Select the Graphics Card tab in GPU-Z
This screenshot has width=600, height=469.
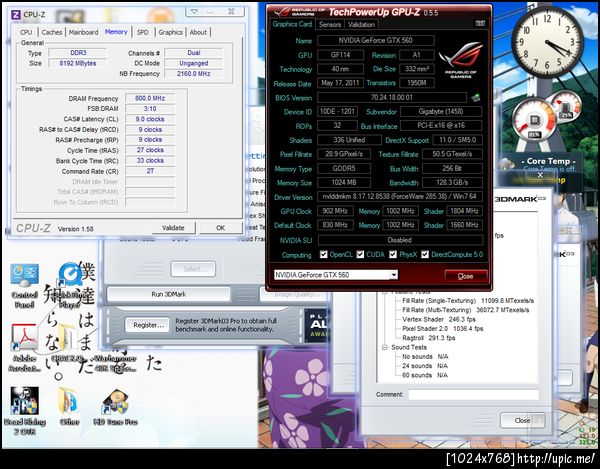[x=292, y=24]
